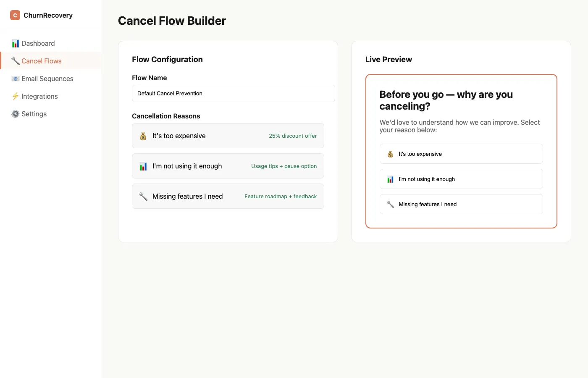This screenshot has height=378, width=588.
Task: Click the Dashboard bar chart icon
Action: pos(16,44)
